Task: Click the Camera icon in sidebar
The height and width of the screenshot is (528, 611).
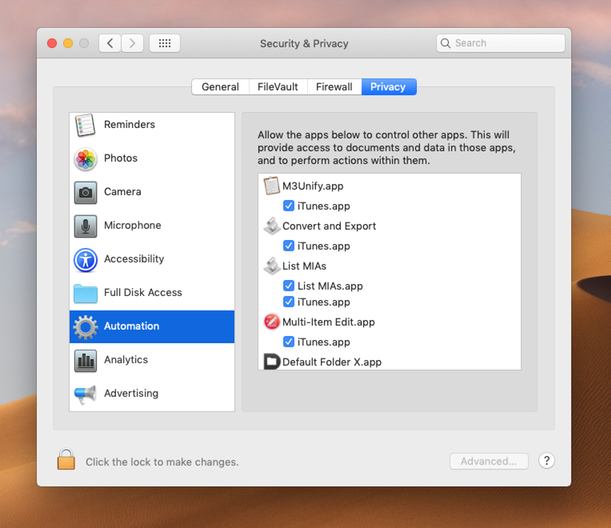Action: (x=85, y=192)
